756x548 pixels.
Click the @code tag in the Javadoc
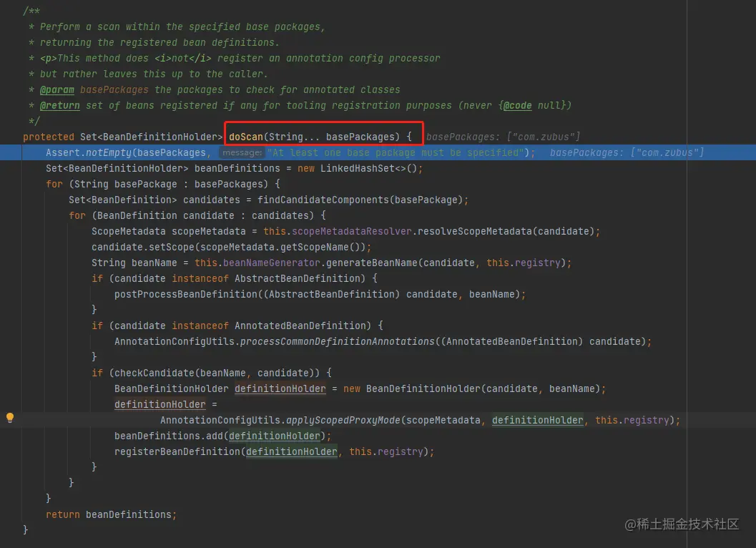coord(517,106)
